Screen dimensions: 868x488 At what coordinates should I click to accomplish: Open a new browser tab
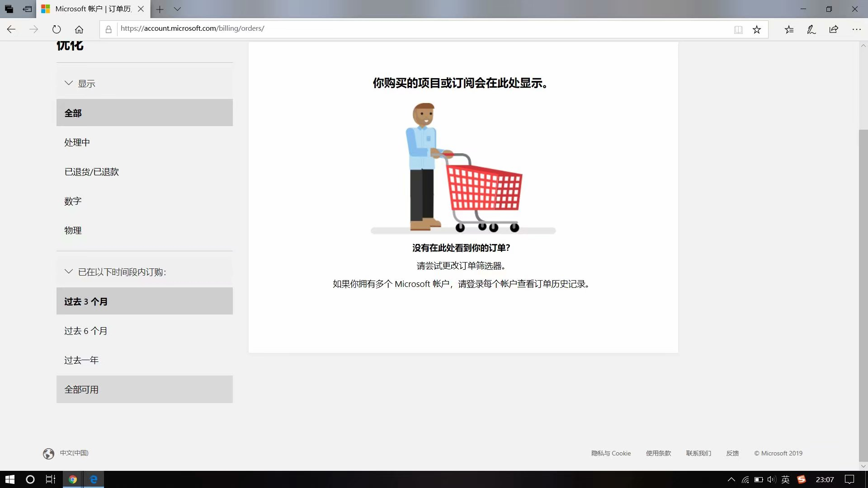(160, 9)
